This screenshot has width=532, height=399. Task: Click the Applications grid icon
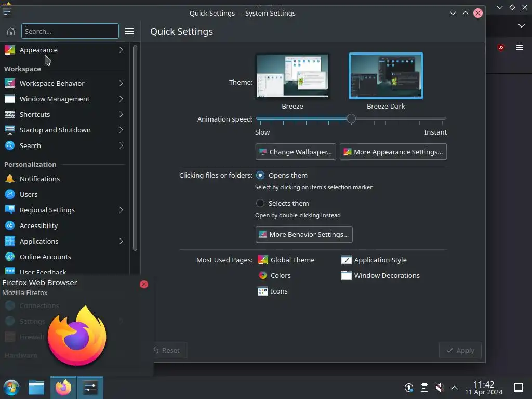9,241
